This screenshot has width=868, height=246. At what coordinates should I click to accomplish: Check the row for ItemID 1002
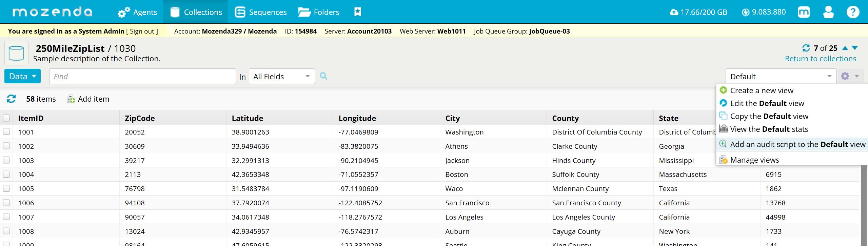pyautogui.click(x=6, y=146)
